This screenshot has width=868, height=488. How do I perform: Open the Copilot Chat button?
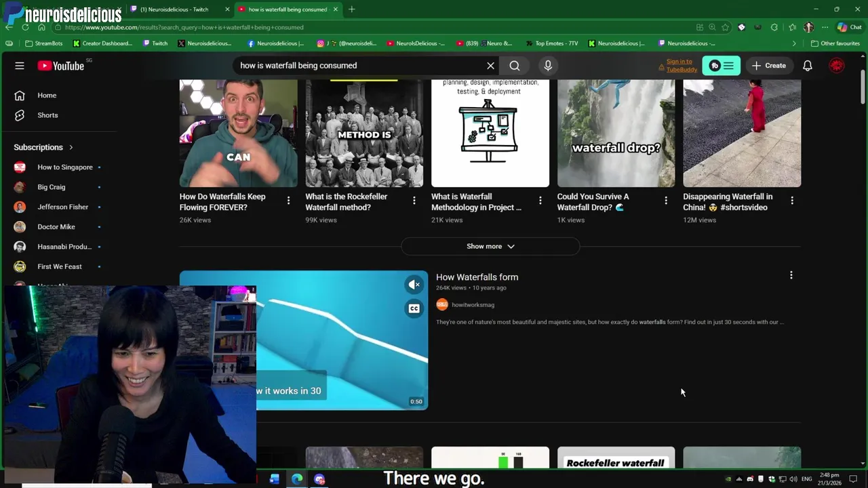point(851,27)
